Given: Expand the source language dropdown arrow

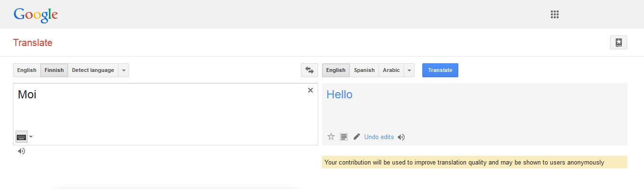Looking at the screenshot, I should [x=124, y=70].
